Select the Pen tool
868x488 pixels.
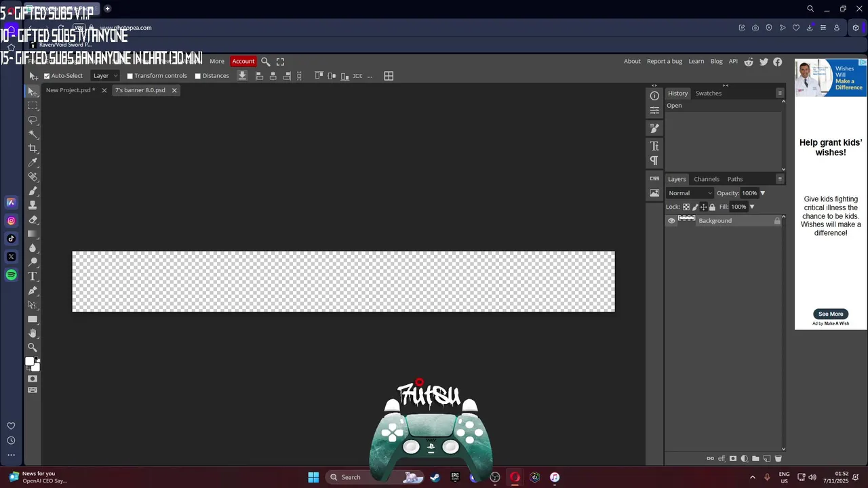33,291
